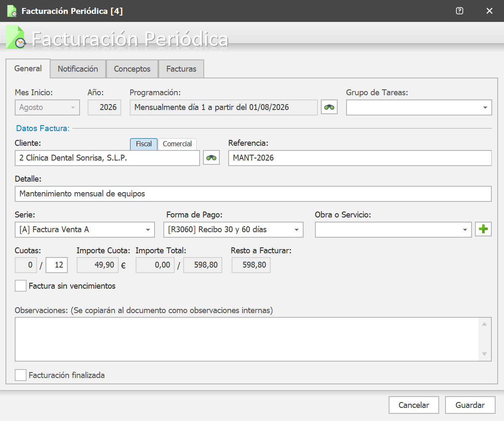Enable Factura sin vencimientos checkbox
The image size is (504, 421).
tap(21, 286)
